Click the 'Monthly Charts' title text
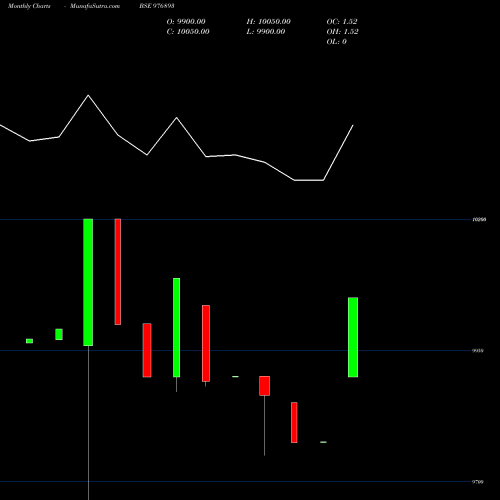Image resolution: width=500 pixels, height=500 pixels. (29, 6)
